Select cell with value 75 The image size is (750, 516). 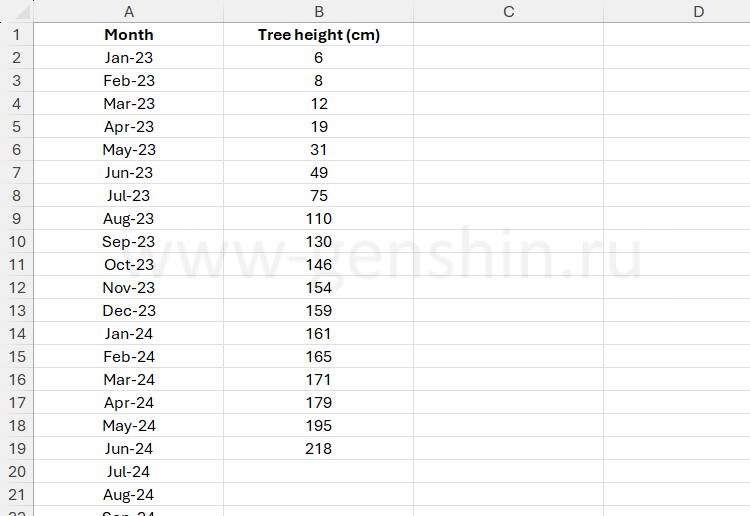click(318, 196)
